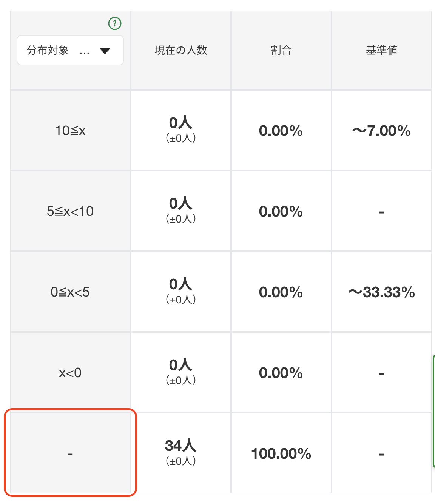Expand the truncated "..." label in 分布対象 selector
435x504 pixels.
pyautogui.click(x=85, y=51)
